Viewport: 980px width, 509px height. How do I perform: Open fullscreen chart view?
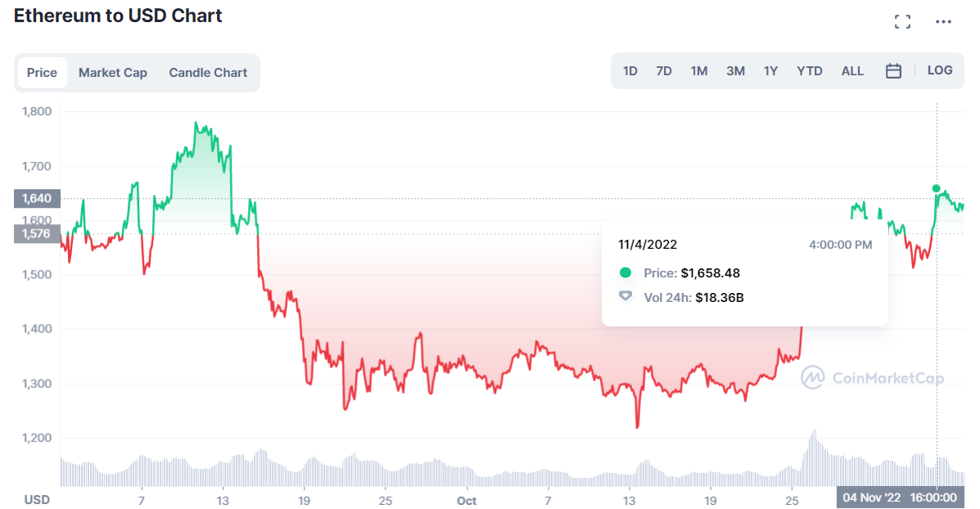(902, 21)
